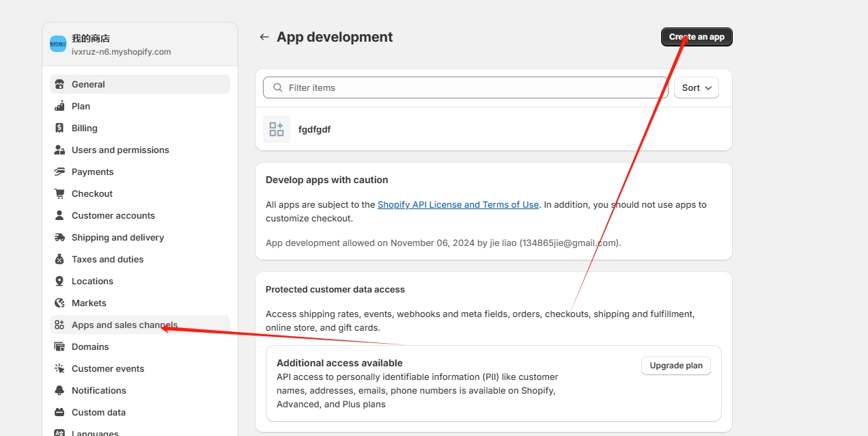
Task: Open Checkout settings
Action: click(x=140, y=193)
